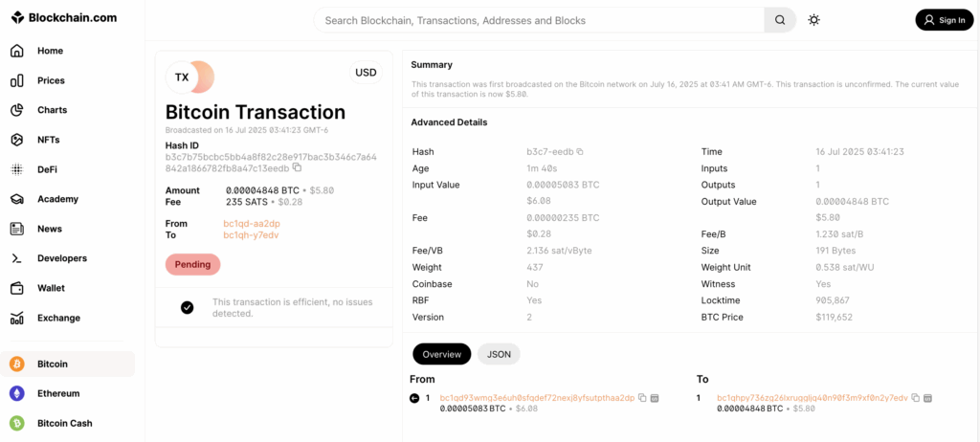Viewport: 980px width, 442px height.
Task: Open DeFi from the sidebar
Action: 48,169
